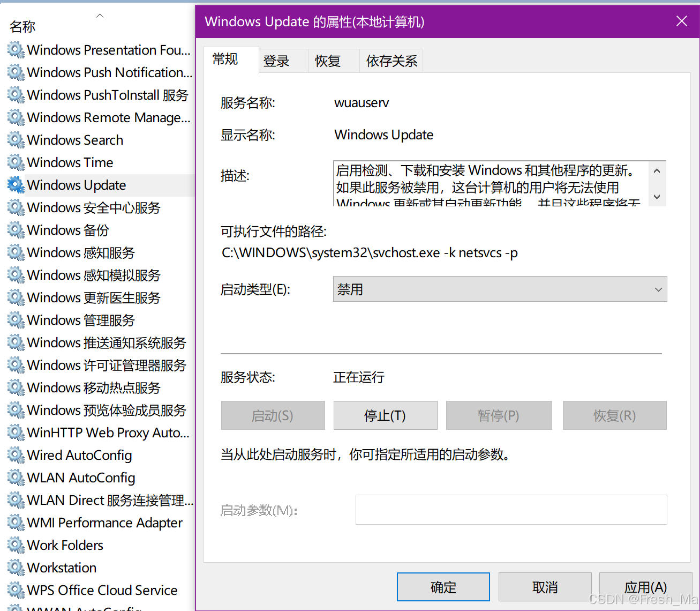Click the 暂停(P) button

click(x=499, y=416)
